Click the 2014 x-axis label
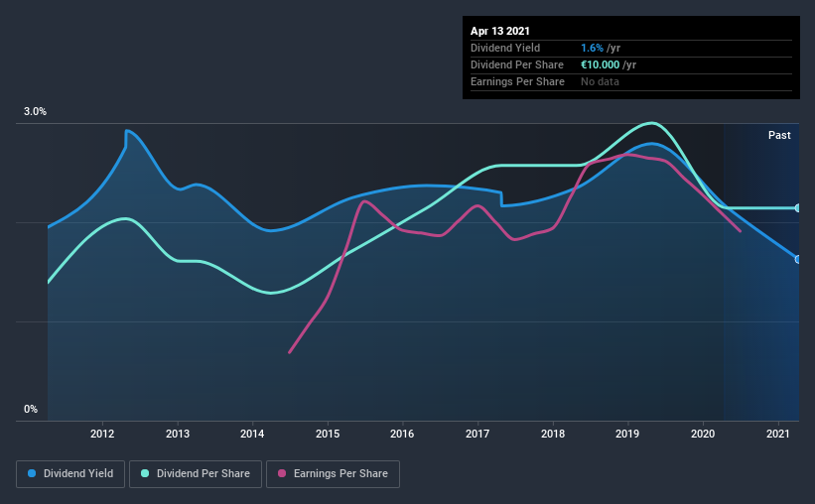Image resolution: width=815 pixels, height=504 pixels. click(252, 434)
